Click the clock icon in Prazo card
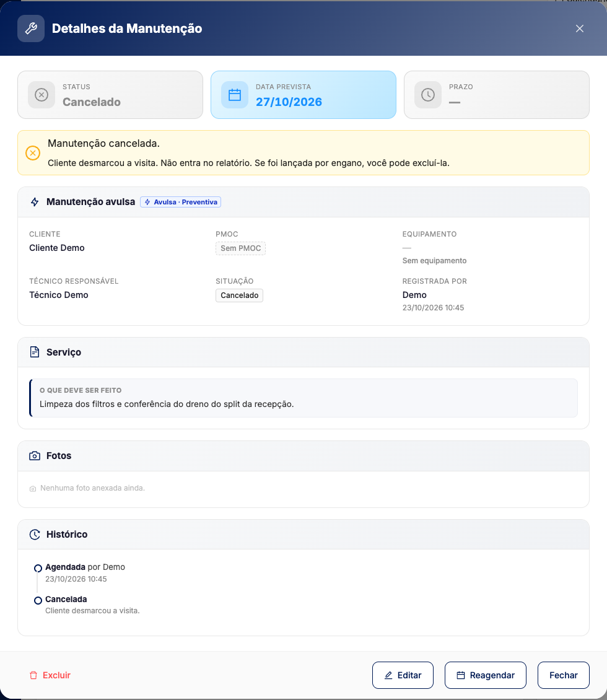 point(428,95)
